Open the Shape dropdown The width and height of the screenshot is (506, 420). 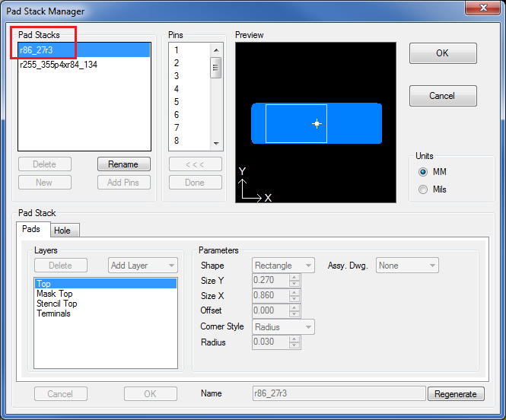pyautogui.click(x=283, y=266)
